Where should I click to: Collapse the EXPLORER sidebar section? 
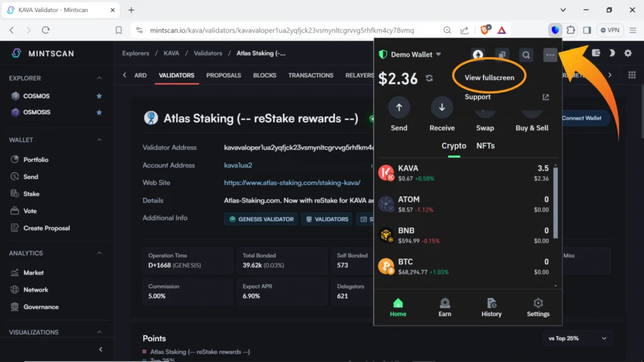[x=99, y=78]
